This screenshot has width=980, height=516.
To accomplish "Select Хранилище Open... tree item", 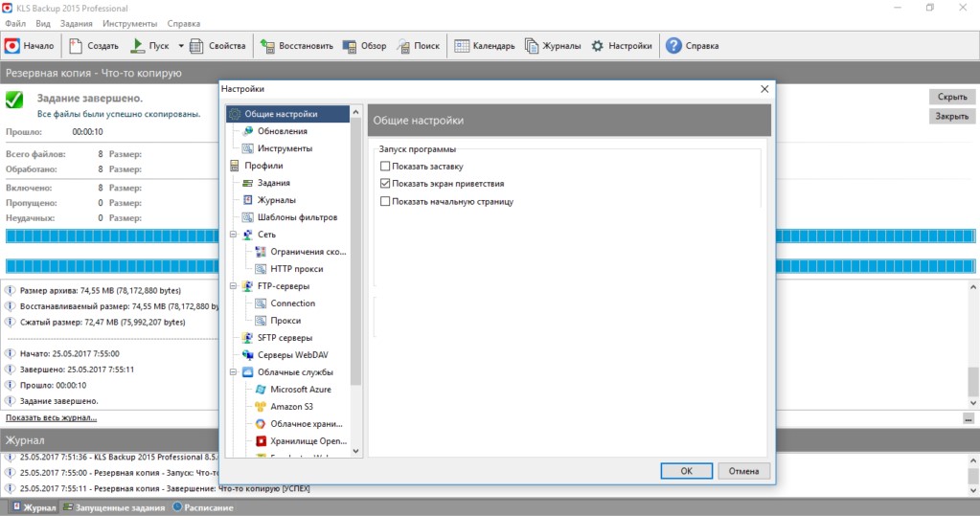I will (x=308, y=441).
